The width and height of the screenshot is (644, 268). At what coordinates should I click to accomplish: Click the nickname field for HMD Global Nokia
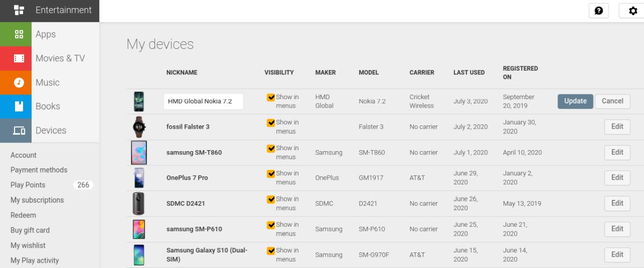click(203, 101)
